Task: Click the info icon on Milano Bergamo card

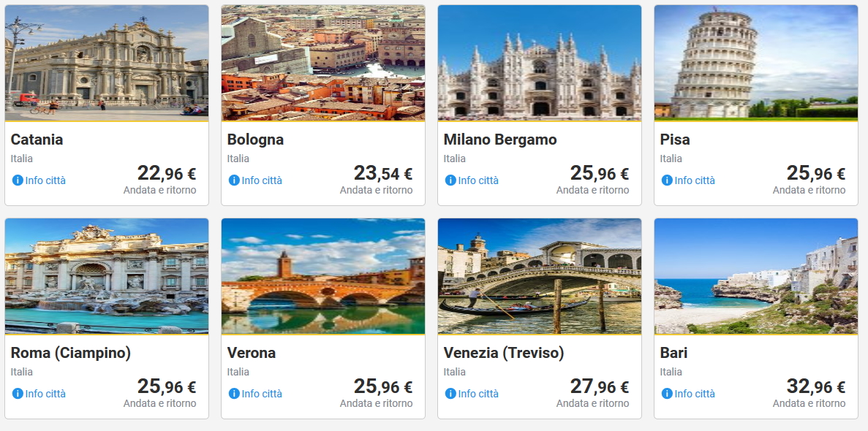Action: (450, 180)
